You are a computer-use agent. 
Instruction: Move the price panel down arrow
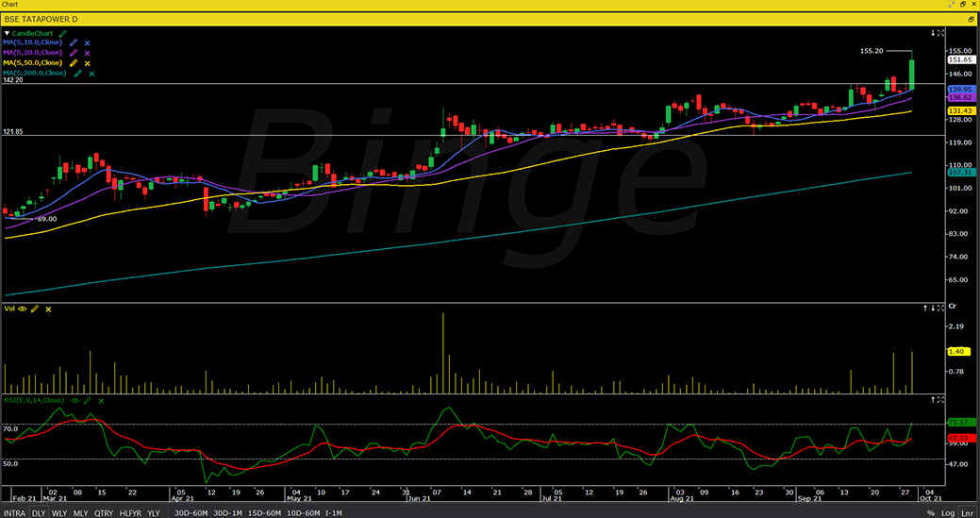[933, 32]
